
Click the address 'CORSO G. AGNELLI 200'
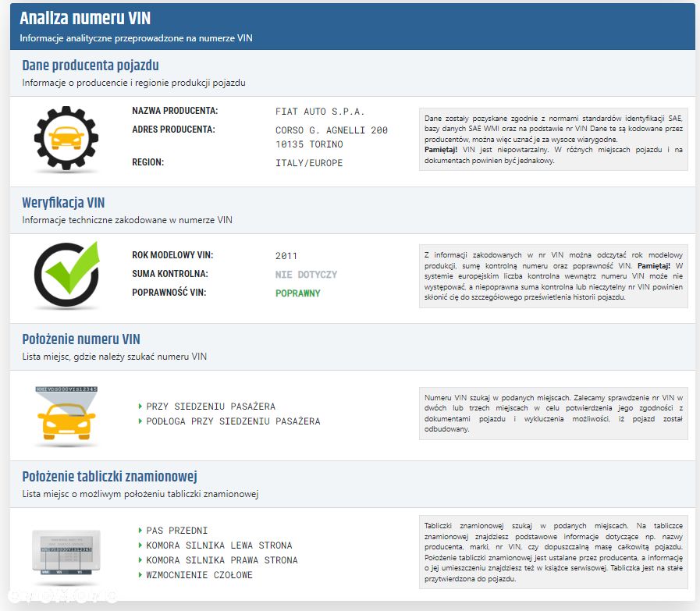(331, 130)
